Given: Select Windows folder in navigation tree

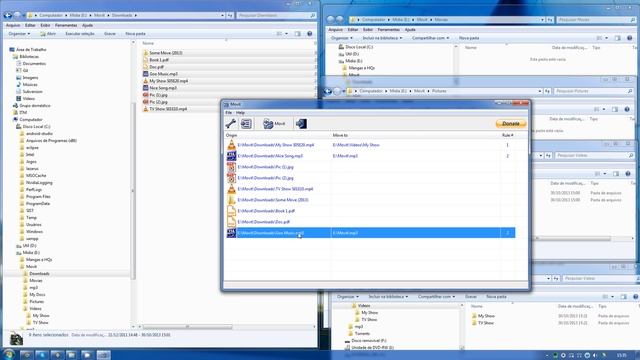Looking at the screenshot, I should (34, 231).
